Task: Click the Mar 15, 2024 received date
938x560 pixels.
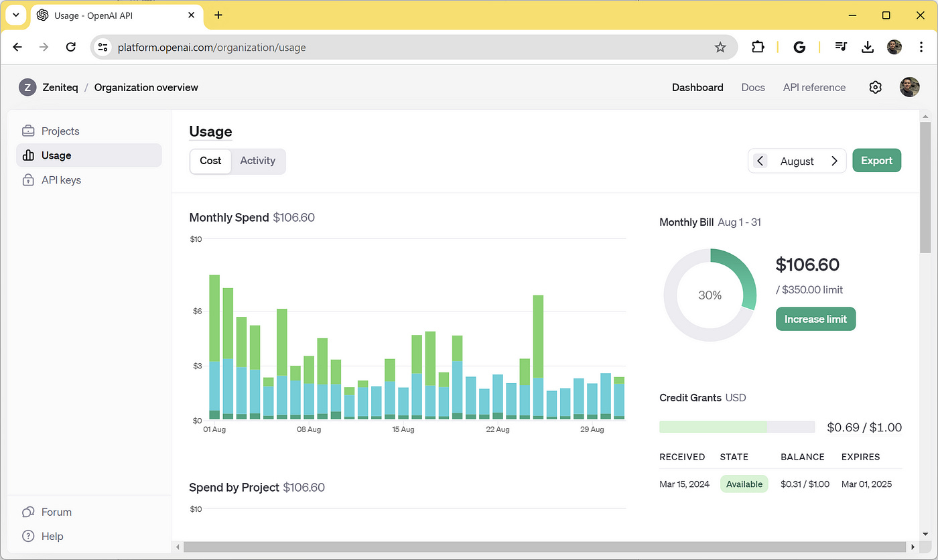Action: (683, 484)
